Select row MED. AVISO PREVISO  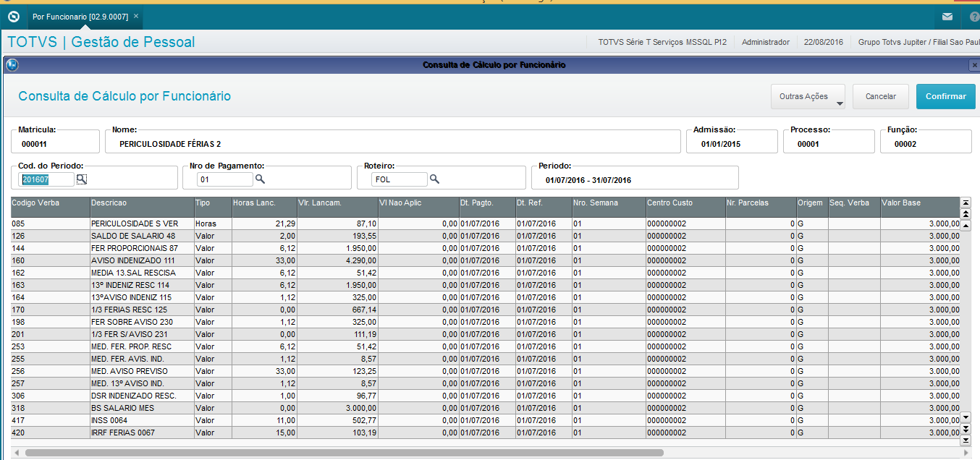pyautogui.click(x=485, y=371)
